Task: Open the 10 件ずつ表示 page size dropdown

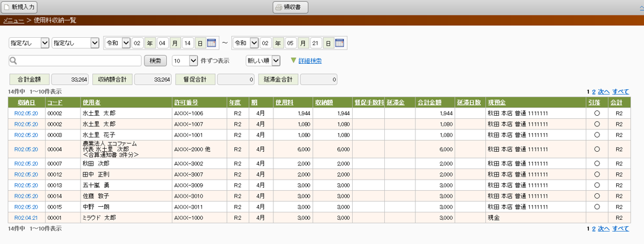Action: point(185,61)
